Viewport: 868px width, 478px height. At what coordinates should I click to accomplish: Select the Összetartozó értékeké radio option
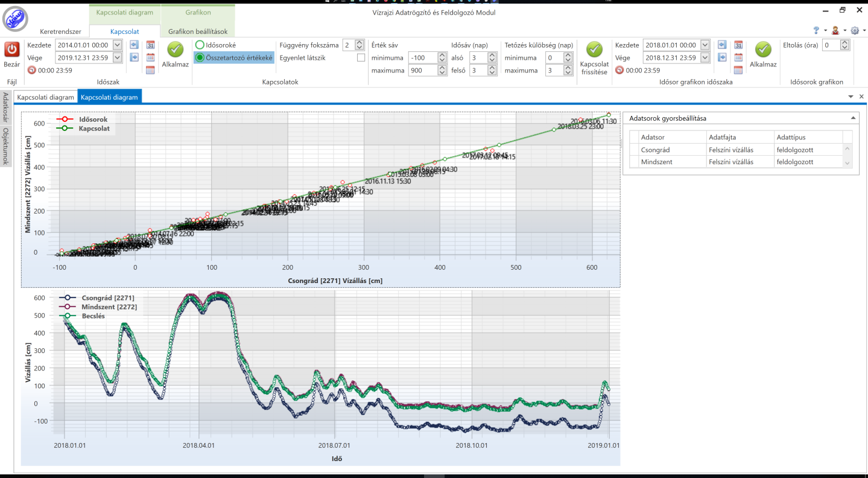click(x=234, y=58)
